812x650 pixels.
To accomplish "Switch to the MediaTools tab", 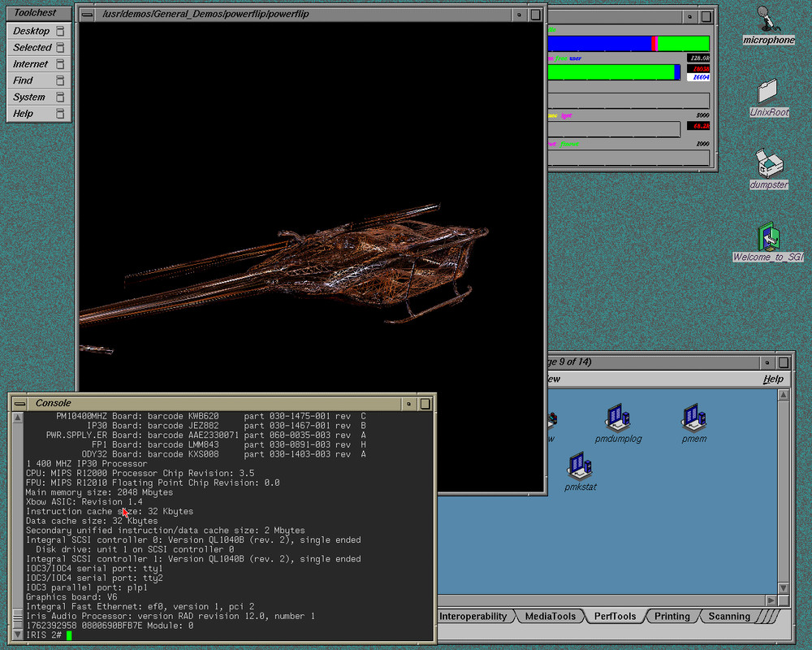I will 550,617.
